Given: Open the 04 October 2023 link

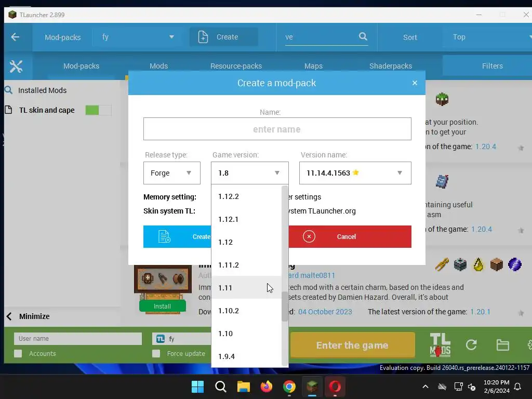Looking at the screenshot, I should coord(325,312).
